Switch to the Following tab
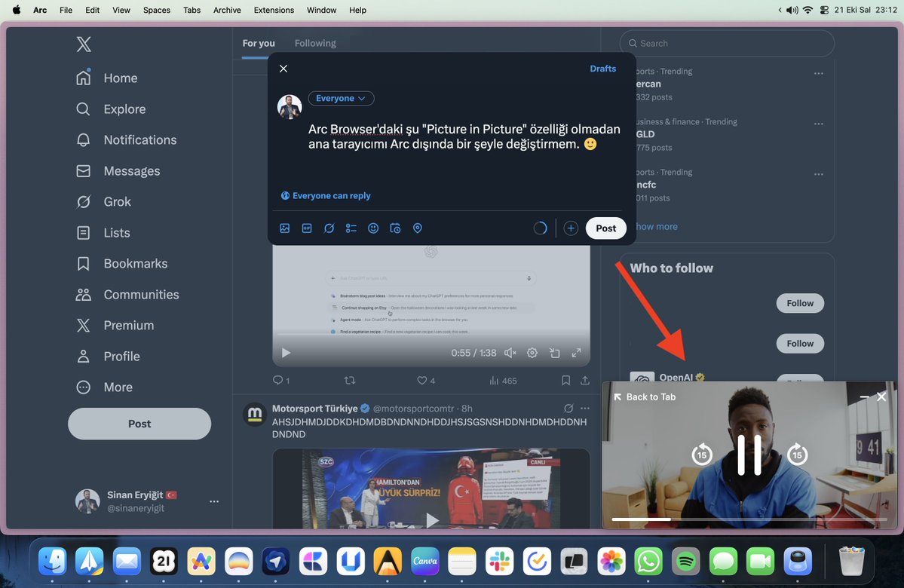Image resolution: width=904 pixels, height=588 pixels. 315,43
